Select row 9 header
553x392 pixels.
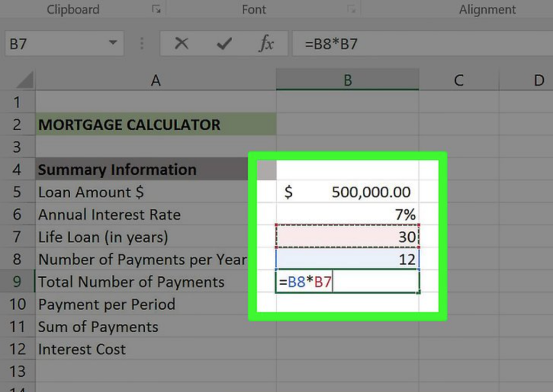pos(17,282)
